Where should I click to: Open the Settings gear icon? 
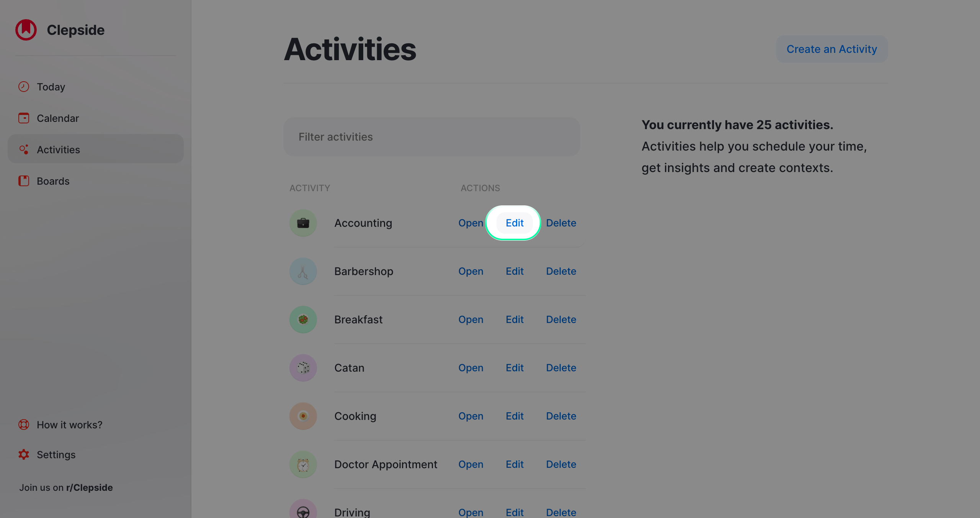click(x=23, y=454)
